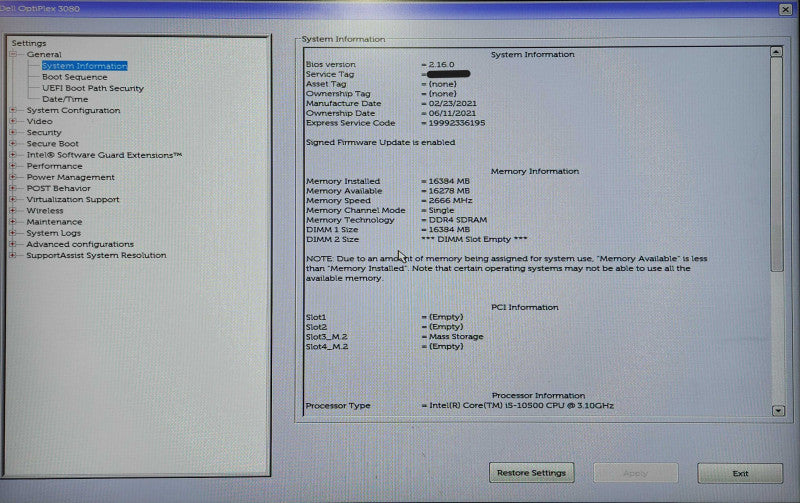Expand the Power Management node

[x=13, y=178]
